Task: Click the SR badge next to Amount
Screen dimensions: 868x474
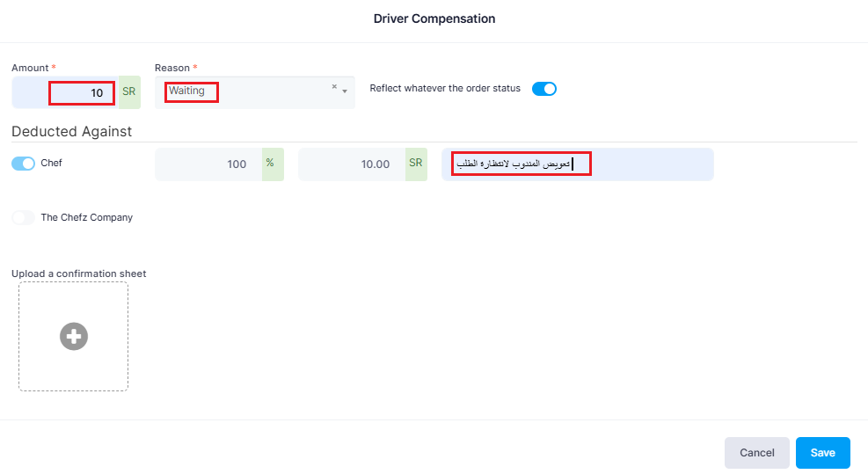Action: pos(129,92)
